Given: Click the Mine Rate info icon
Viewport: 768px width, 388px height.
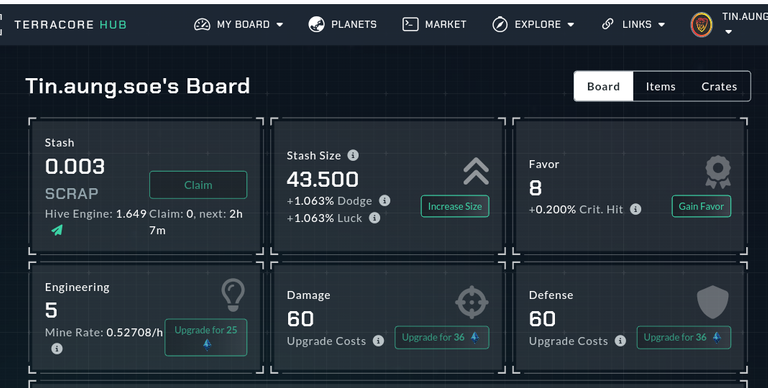Looking at the screenshot, I should pyautogui.click(x=57, y=349).
